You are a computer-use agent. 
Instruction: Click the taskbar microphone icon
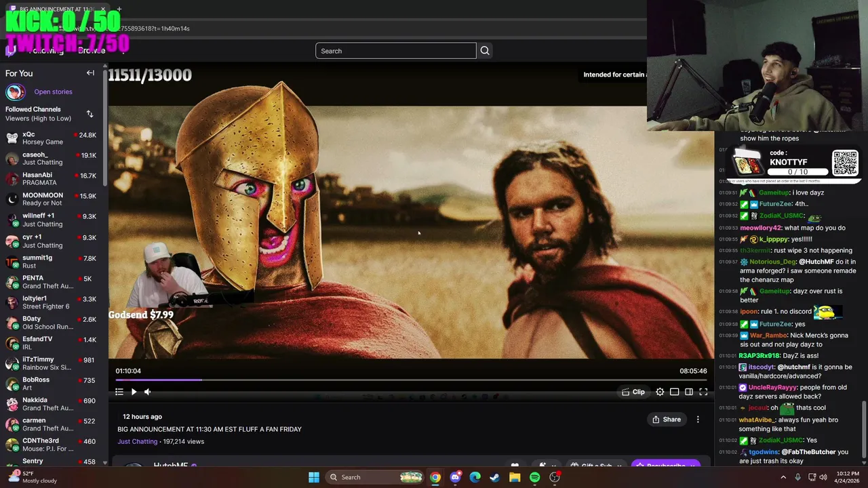(x=797, y=477)
